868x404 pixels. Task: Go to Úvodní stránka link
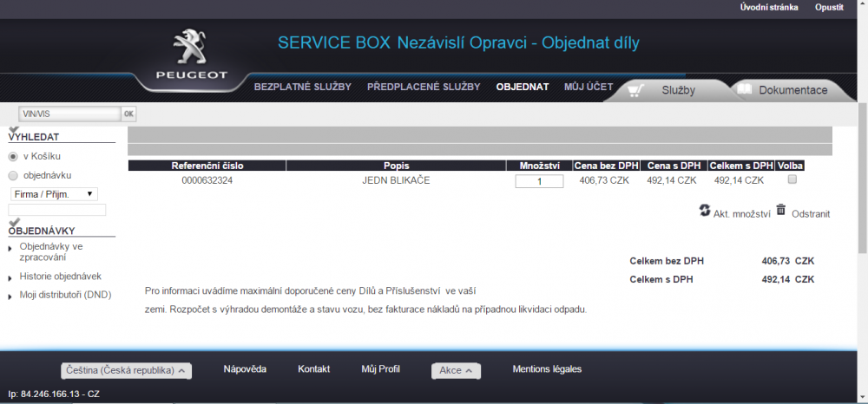coord(769,7)
